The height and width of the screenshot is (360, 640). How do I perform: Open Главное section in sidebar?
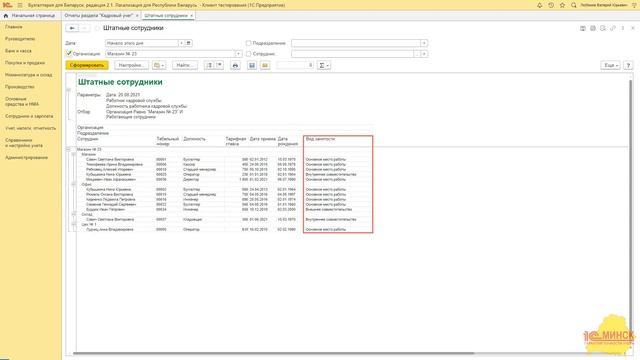(14, 27)
